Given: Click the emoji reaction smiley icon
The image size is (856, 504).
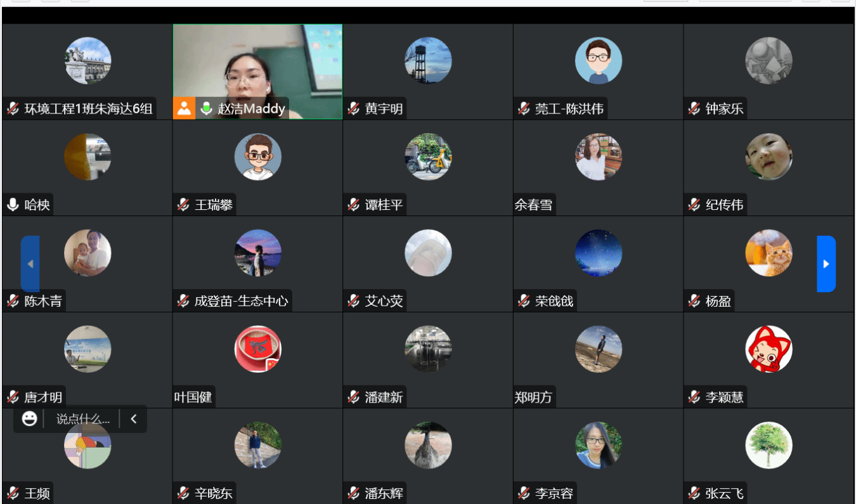Looking at the screenshot, I should point(29,418).
